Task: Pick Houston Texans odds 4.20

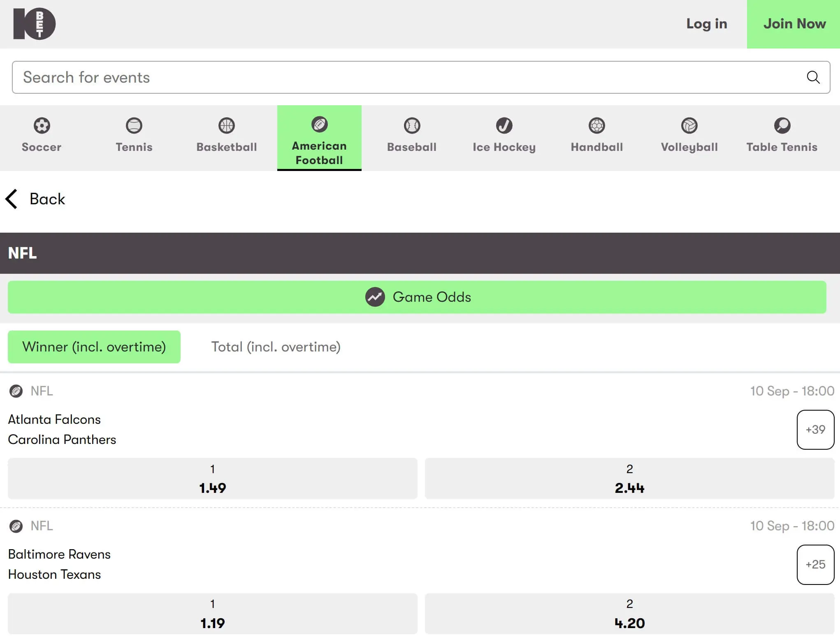Action: tap(629, 614)
